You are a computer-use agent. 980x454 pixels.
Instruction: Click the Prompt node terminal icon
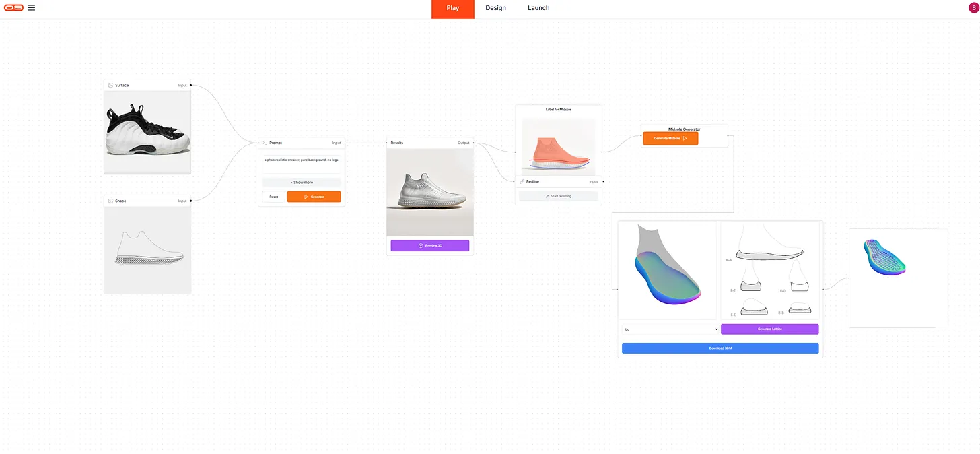coord(265,143)
